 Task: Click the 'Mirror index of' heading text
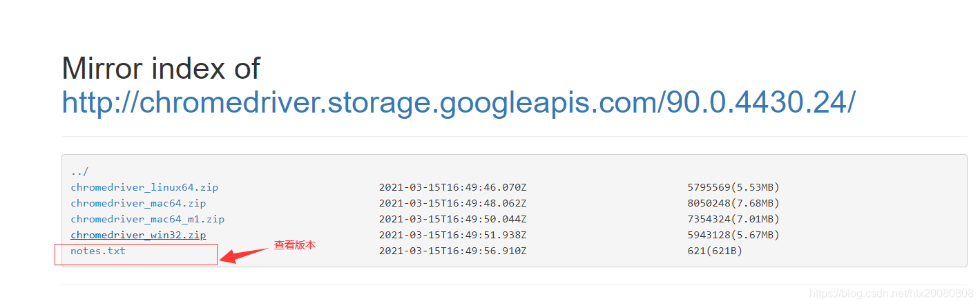pos(161,68)
